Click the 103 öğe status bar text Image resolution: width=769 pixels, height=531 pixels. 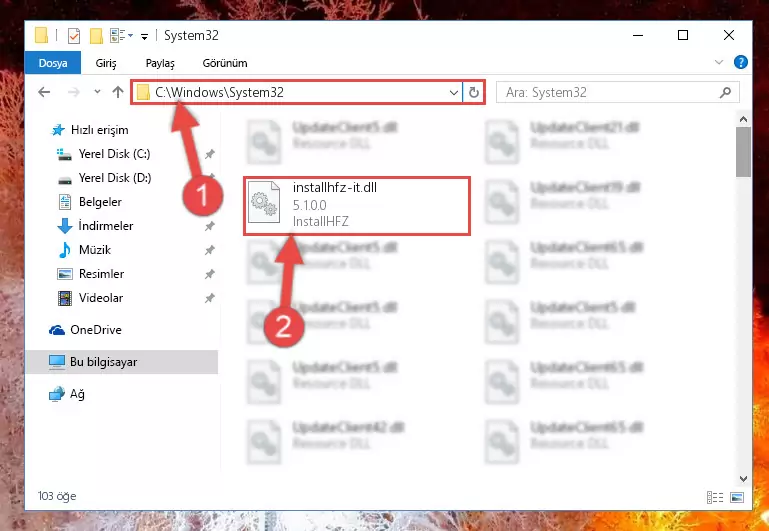click(x=57, y=496)
